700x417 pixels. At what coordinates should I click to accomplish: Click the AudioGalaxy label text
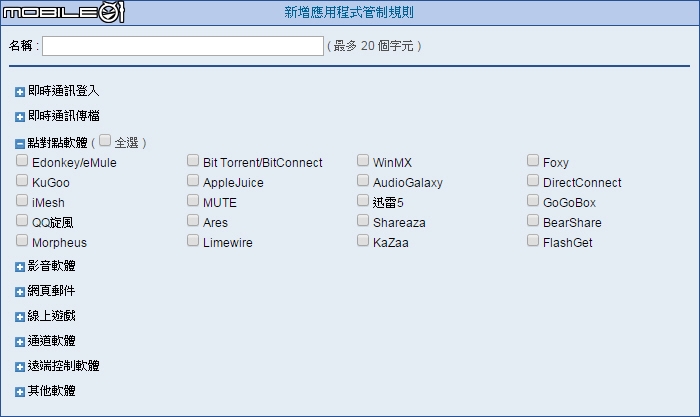(408, 183)
